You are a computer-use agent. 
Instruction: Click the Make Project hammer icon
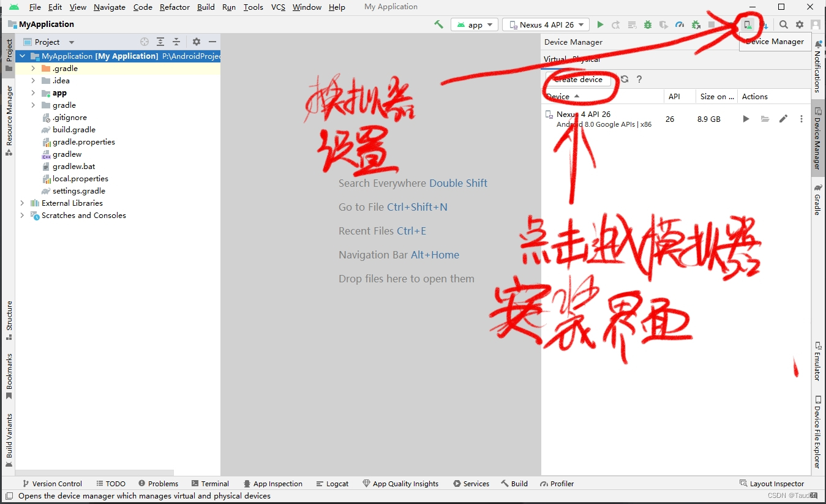point(438,24)
